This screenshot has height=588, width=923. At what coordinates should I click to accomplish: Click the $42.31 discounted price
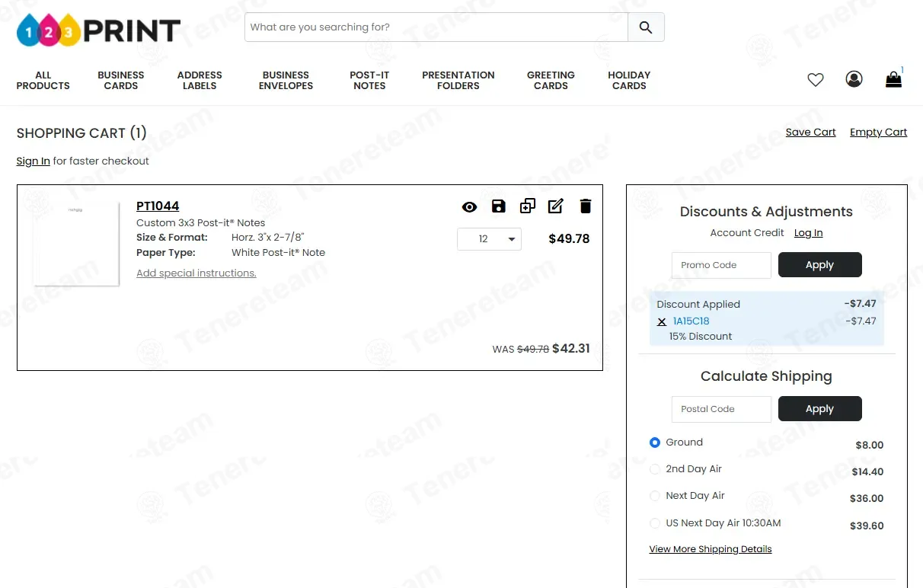click(x=571, y=349)
